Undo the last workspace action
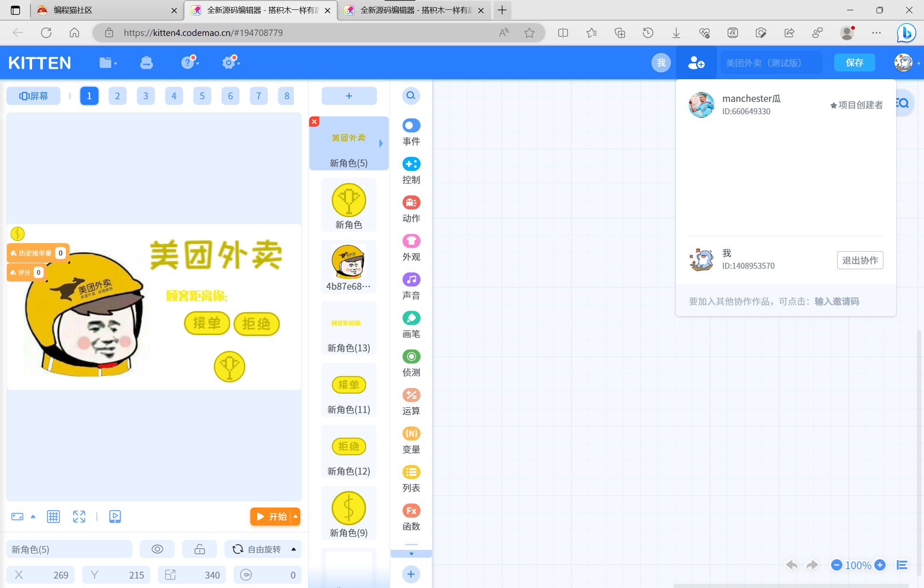 pyautogui.click(x=791, y=565)
